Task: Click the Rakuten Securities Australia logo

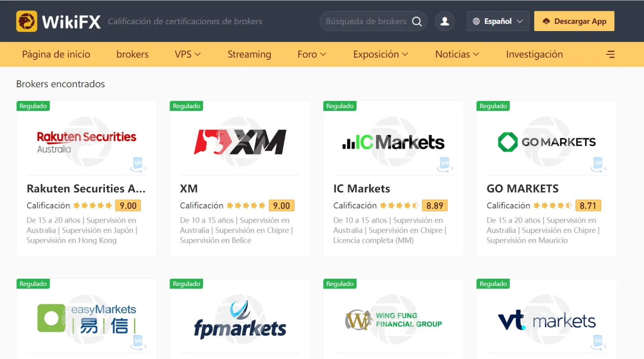Action: (x=87, y=142)
